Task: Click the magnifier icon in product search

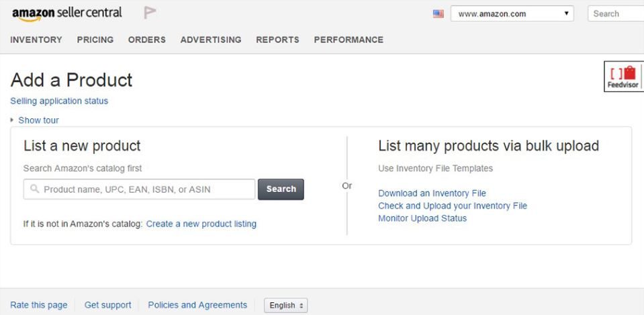Action: [x=35, y=189]
